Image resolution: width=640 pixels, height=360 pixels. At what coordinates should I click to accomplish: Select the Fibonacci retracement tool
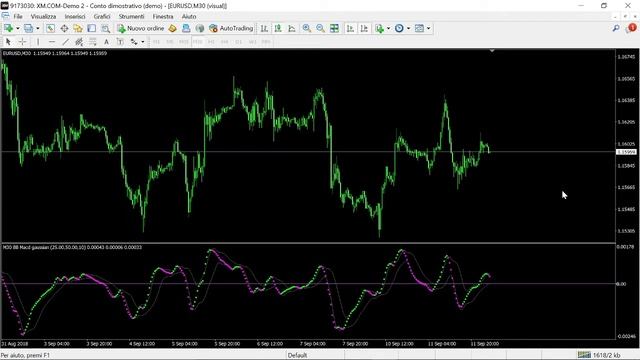pyautogui.click(x=93, y=42)
